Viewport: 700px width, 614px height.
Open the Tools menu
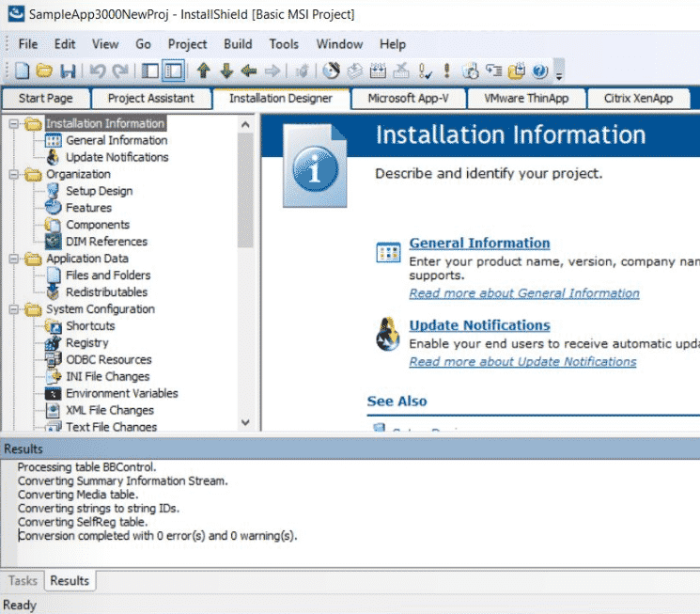point(284,44)
